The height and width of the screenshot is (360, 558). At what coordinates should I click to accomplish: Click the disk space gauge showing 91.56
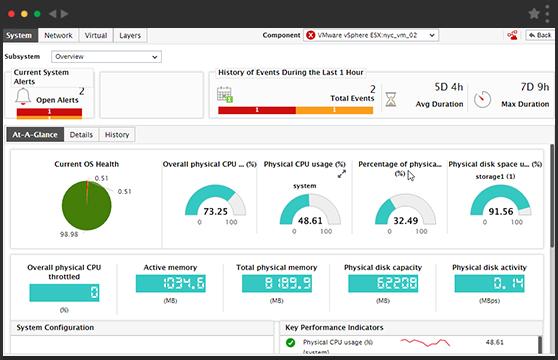click(501, 200)
